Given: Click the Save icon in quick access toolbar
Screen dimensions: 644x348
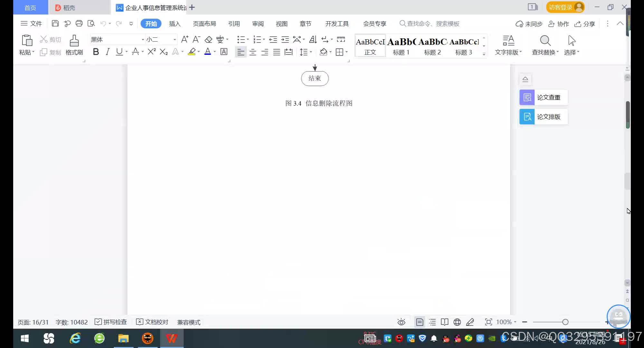Looking at the screenshot, I should [x=55, y=24].
